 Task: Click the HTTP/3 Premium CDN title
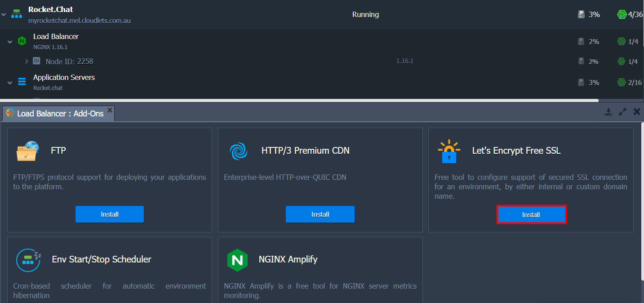(x=306, y=151)
